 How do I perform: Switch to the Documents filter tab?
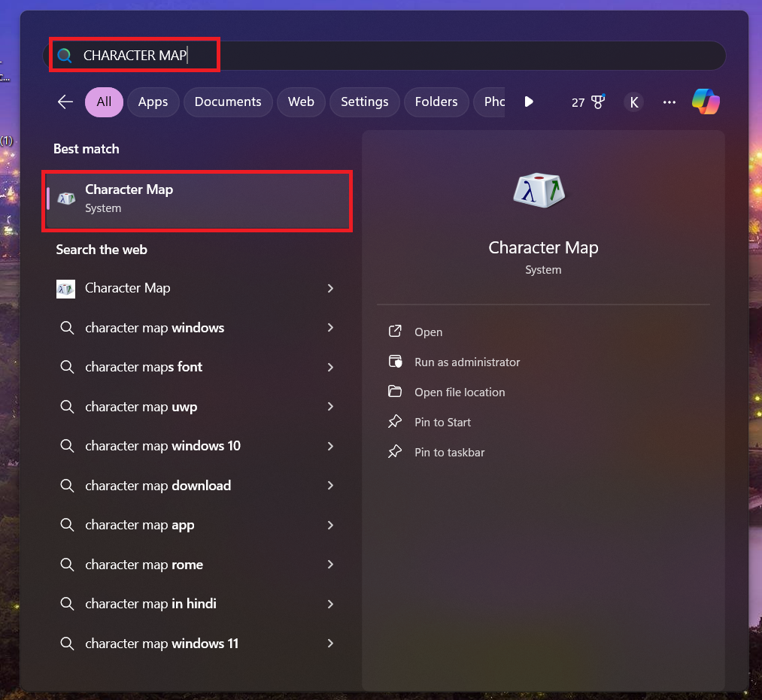pyautogui.click(x=228, y=102)
